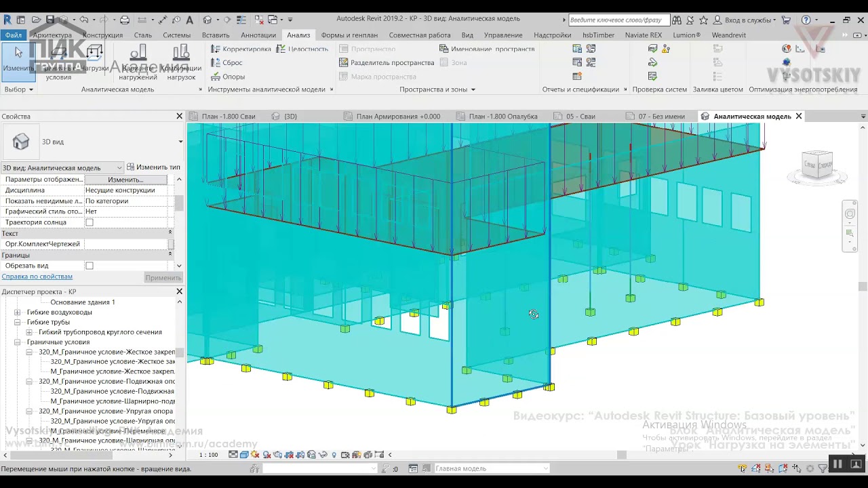
Task: Select the Гибкие трубы tree item
Action: (x=48, y=322)
